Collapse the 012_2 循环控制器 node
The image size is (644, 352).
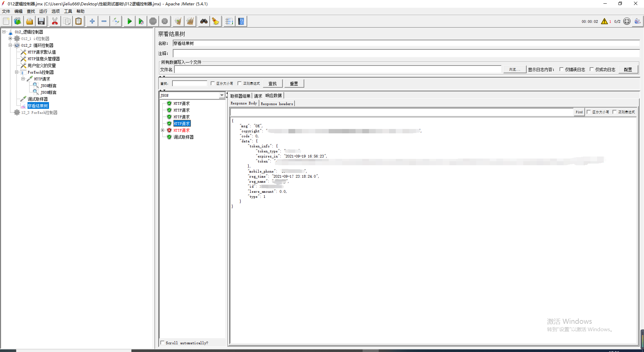[10, 45]
